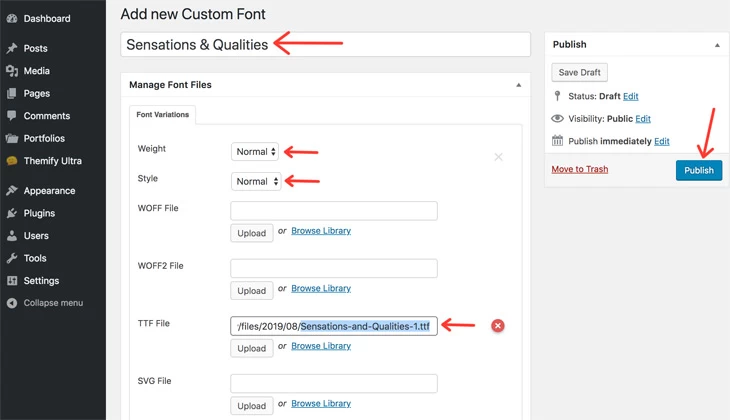Screen dimensions: 730x420
Task: Remove TTF file with red X
Action: pos(498,326)
